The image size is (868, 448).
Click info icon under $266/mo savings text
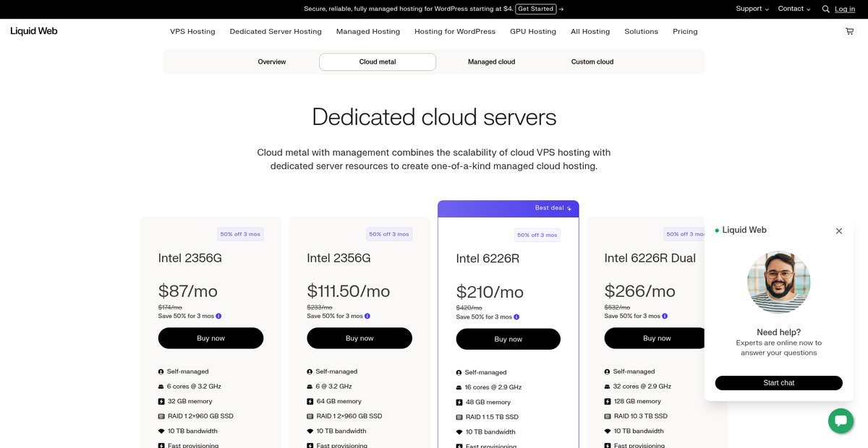click(665, 316)
